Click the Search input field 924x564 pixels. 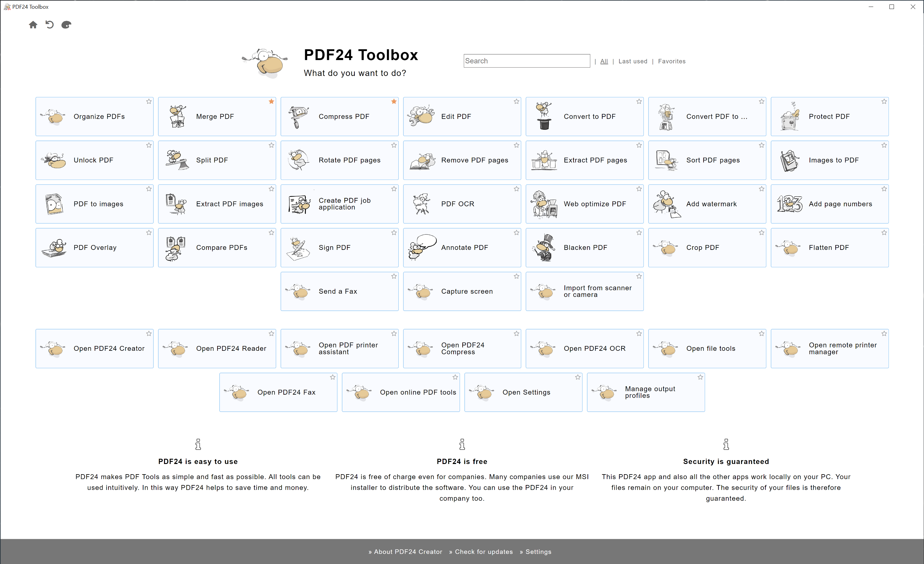pos(527,61)
